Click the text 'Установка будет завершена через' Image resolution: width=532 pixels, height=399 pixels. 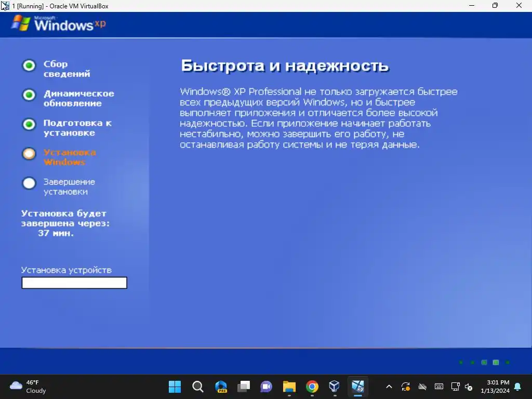click(x=65, y=218)
